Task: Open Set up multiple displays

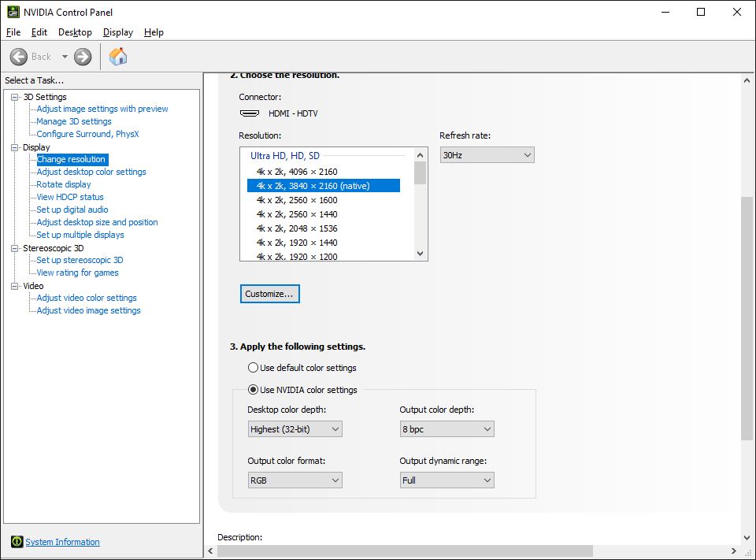Action: (80, 235)
